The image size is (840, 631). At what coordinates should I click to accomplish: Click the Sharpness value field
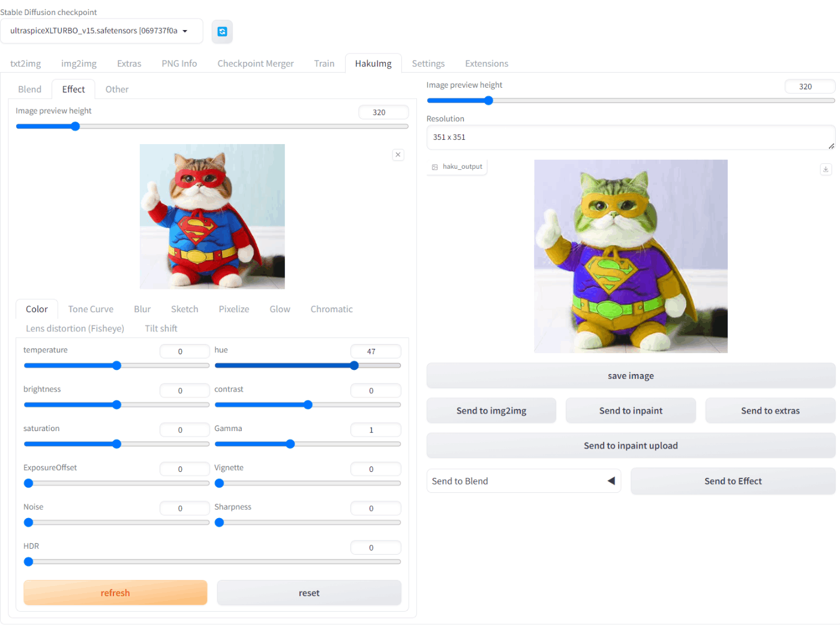[x=376, y=509]
